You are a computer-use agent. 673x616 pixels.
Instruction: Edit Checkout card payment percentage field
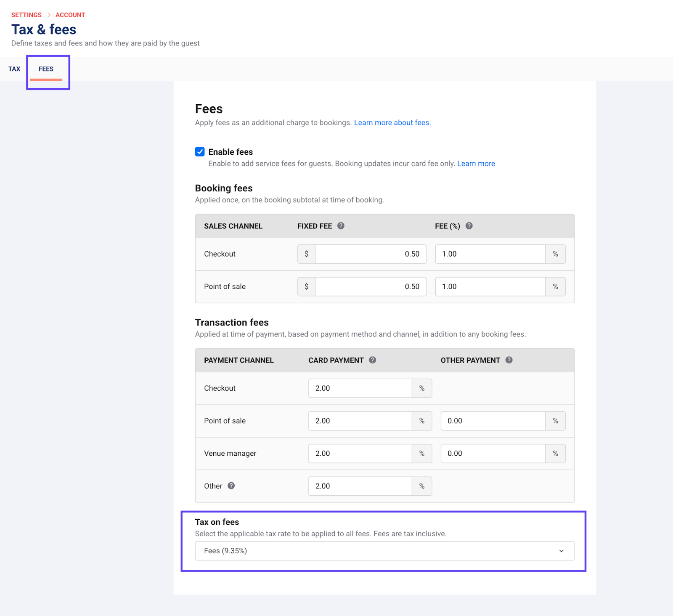coord(360,388)
